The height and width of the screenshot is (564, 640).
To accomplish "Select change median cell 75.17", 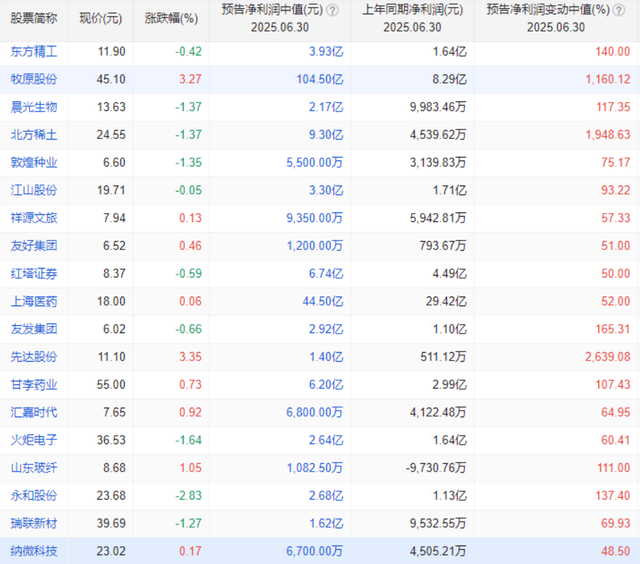I will 616,162.
